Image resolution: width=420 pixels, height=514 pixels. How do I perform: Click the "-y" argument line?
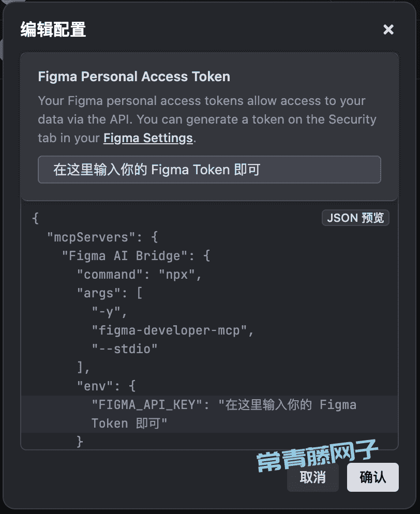point(109,312)
